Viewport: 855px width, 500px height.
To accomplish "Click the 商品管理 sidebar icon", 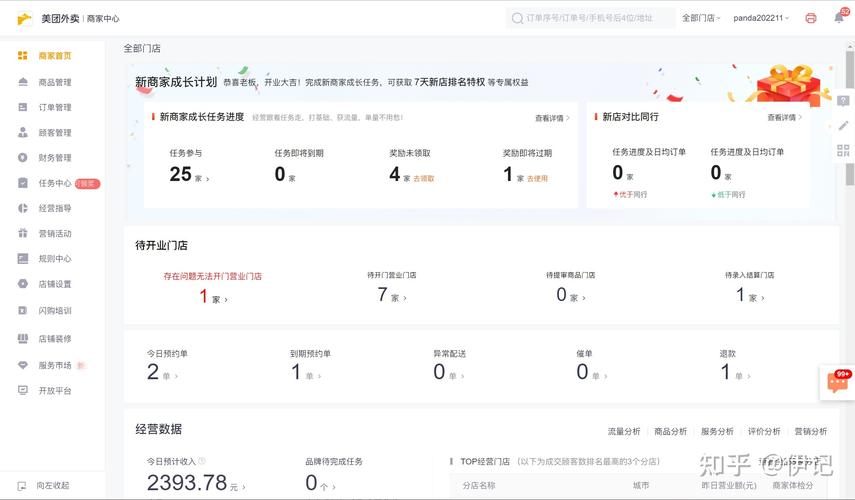I will (x=22, y=82).
